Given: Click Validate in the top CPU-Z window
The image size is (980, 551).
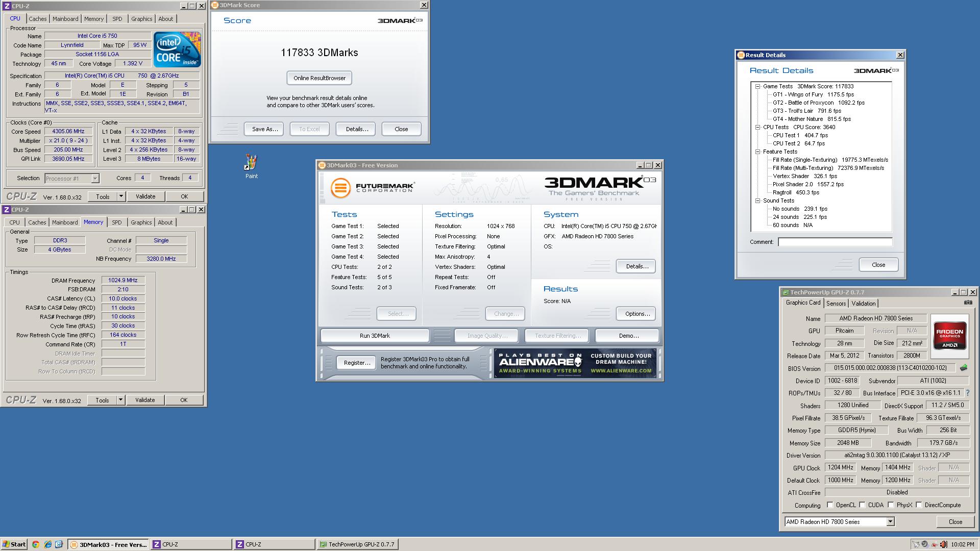Looking at the screenshot, I should coord(145,196).
